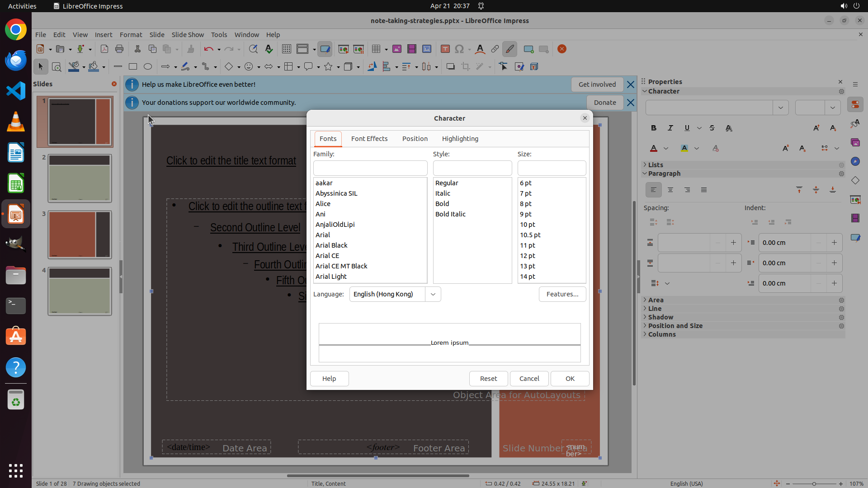Click the Display Grid toolbar icon
868x488 pixels.
tap(286, 49)
